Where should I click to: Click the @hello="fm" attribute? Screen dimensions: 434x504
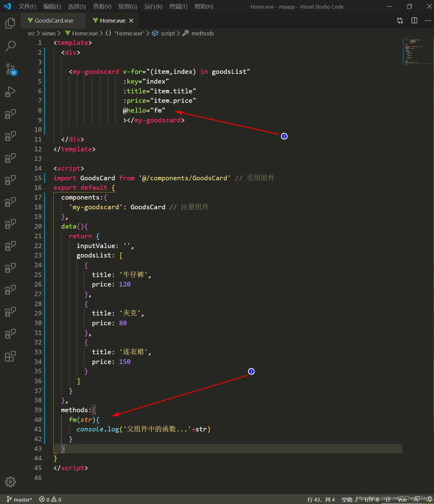(144, 110)
